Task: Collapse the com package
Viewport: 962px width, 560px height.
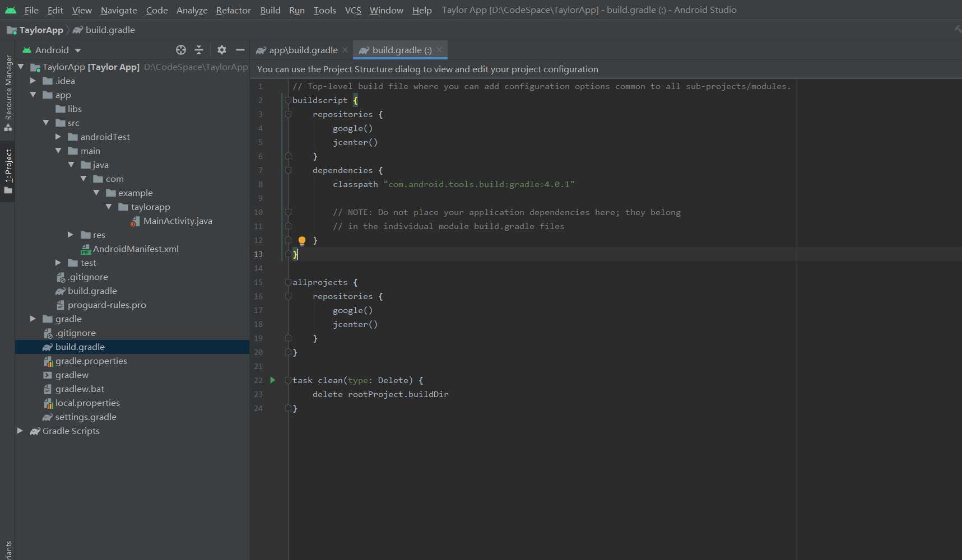Action: click(x=83, y=179)
